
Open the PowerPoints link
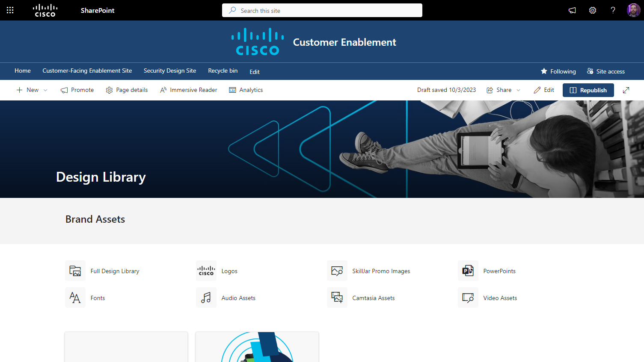coord(499,271)
